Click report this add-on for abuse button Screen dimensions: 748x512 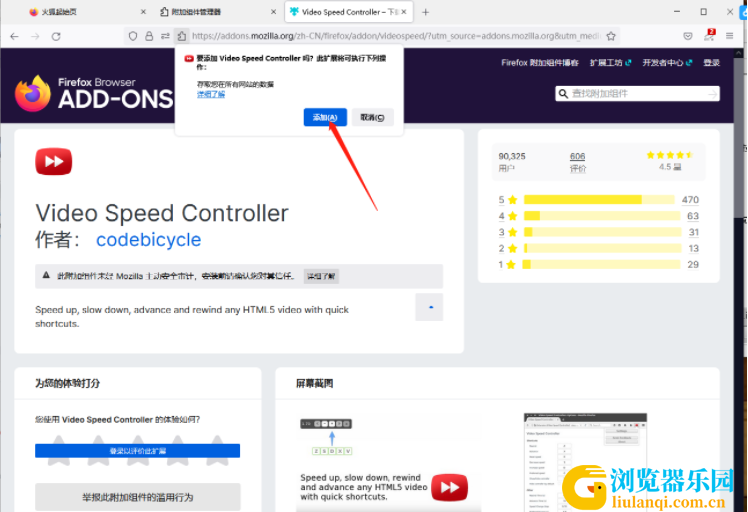(x=137, y=497)
